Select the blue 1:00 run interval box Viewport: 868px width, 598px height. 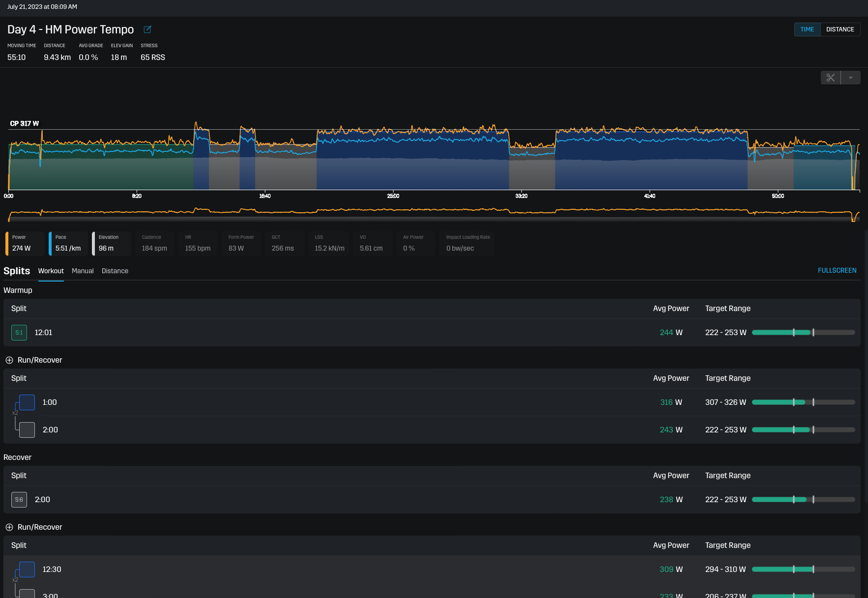click(27, 402)
